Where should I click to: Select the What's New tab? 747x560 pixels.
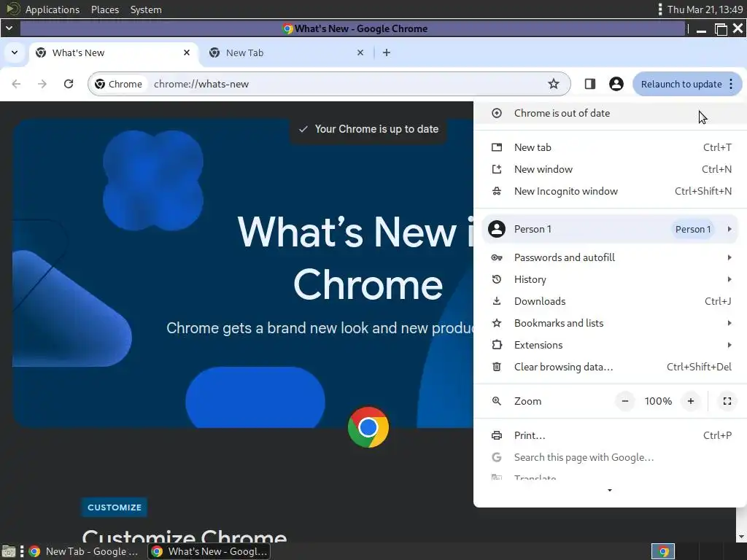(113, 52)
